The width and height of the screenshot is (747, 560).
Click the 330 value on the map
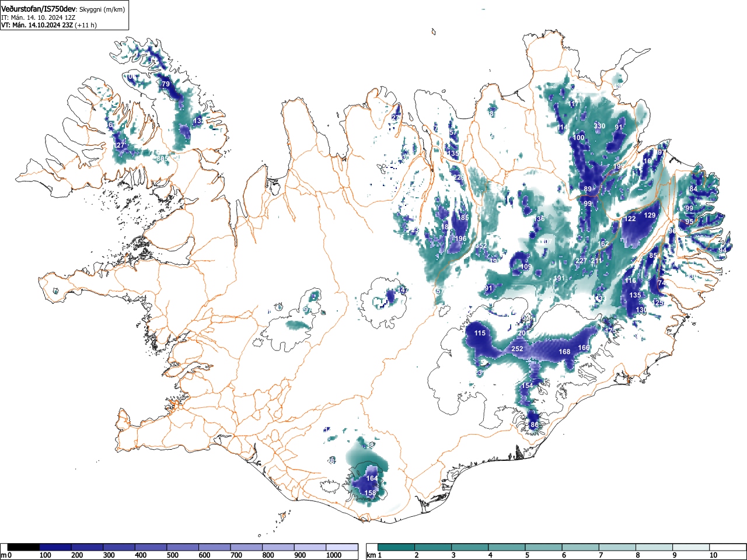pyautogui.click(x=599, y=126)
